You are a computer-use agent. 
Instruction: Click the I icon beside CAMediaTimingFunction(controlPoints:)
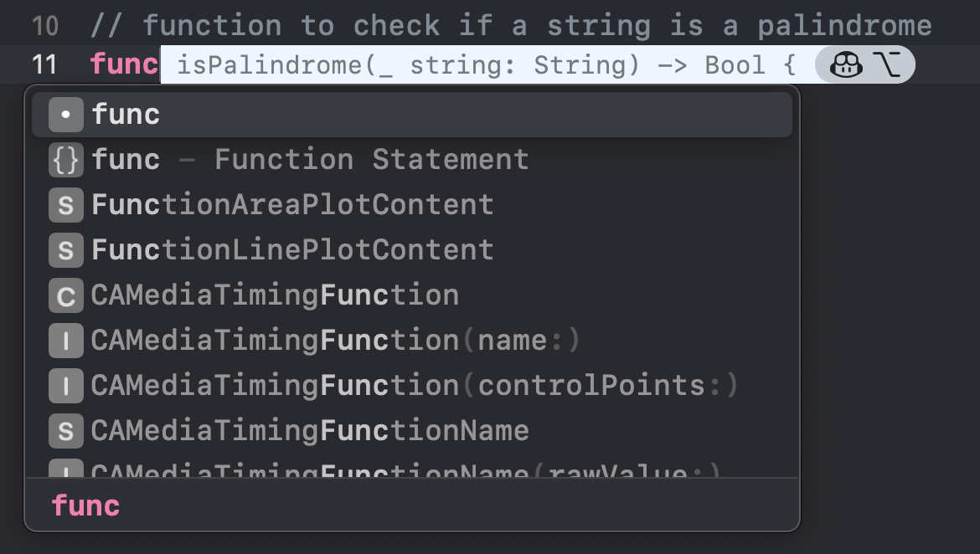pyautogui.click(x=66, y=385)
